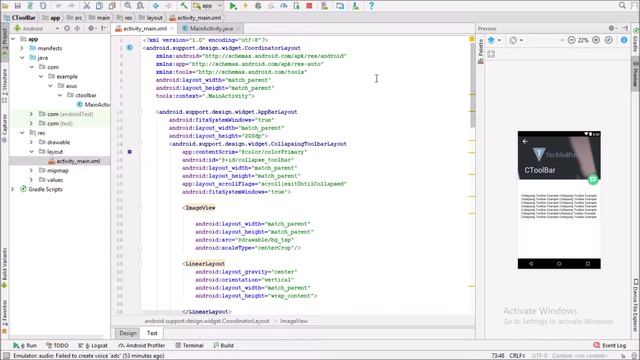Collapse the java folder

coord(22,58)
